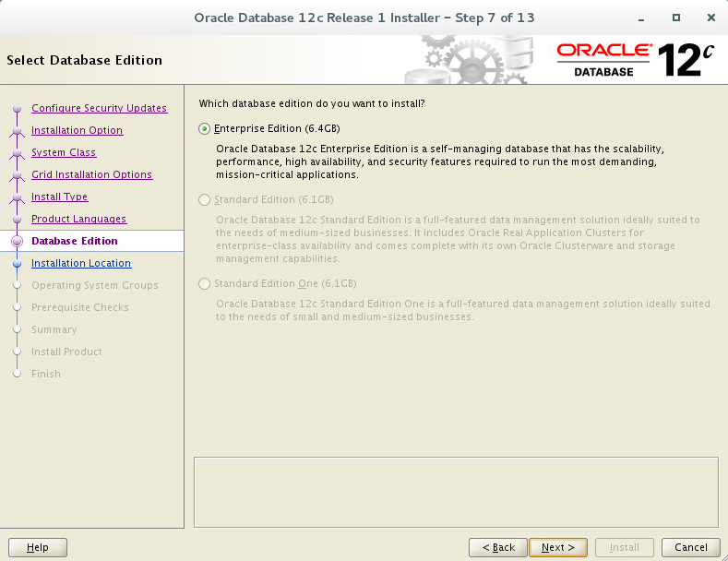This screenshot has height=561, width=728.
Task: Click the Oracle Database 12c logo
Action: [x=635, y=60]
